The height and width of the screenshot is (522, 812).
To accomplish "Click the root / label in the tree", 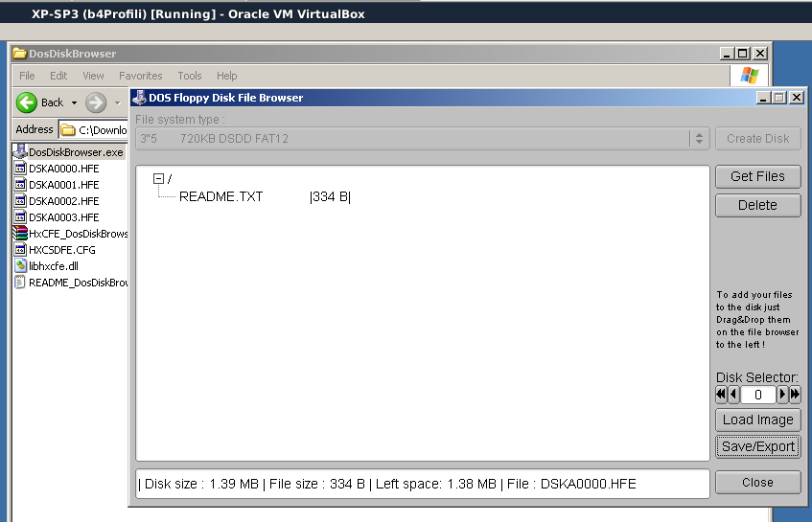I will click(x=170, y=179).
